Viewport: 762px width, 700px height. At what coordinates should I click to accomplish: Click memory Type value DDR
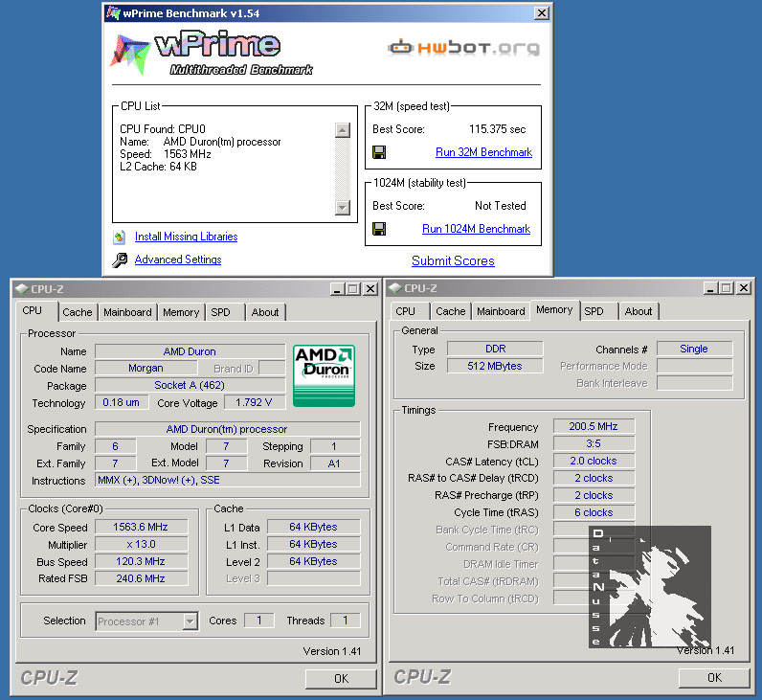(495, 349)
